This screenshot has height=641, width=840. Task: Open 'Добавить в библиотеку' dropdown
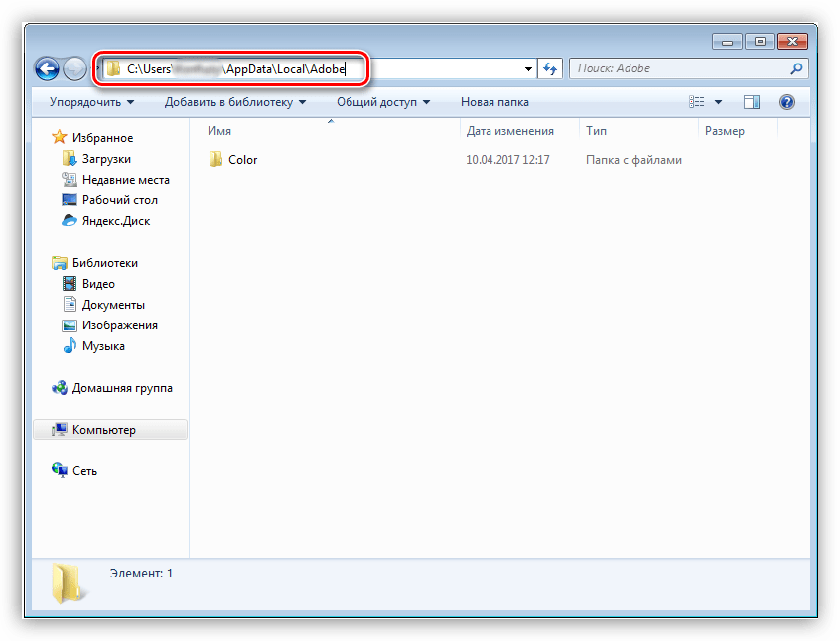click(235, 102)
